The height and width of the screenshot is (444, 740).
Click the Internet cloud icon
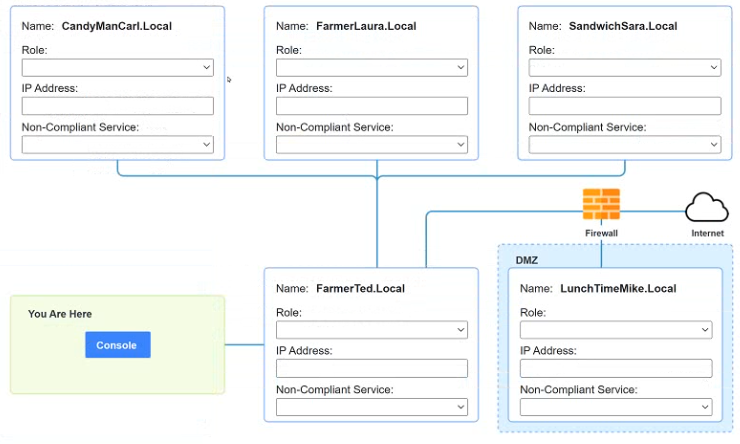click(706, 207)
